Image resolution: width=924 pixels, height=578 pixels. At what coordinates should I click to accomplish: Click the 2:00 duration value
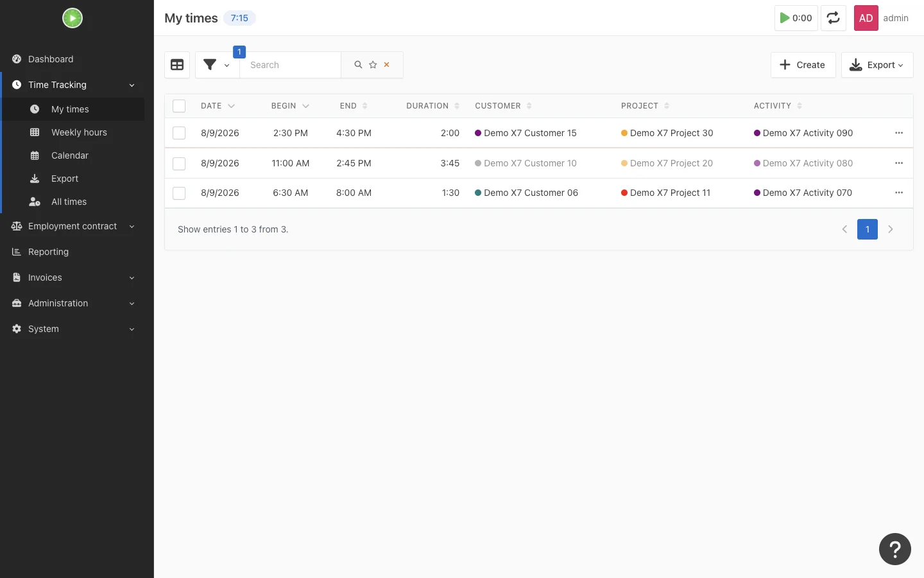[x=450, y=133]
